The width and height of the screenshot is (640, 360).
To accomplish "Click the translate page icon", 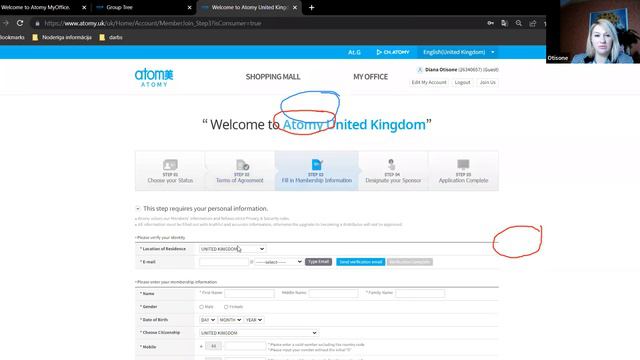I will pyautogui.click(x=504, y=23).
